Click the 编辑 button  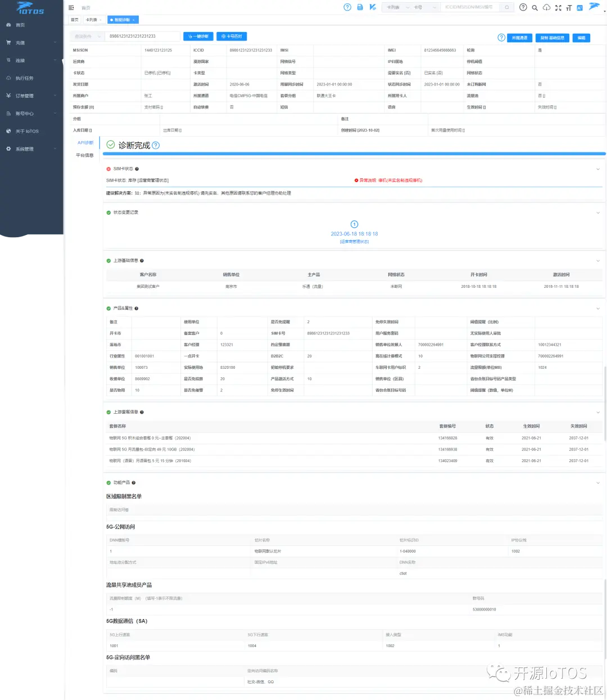[x=581, y=38]
